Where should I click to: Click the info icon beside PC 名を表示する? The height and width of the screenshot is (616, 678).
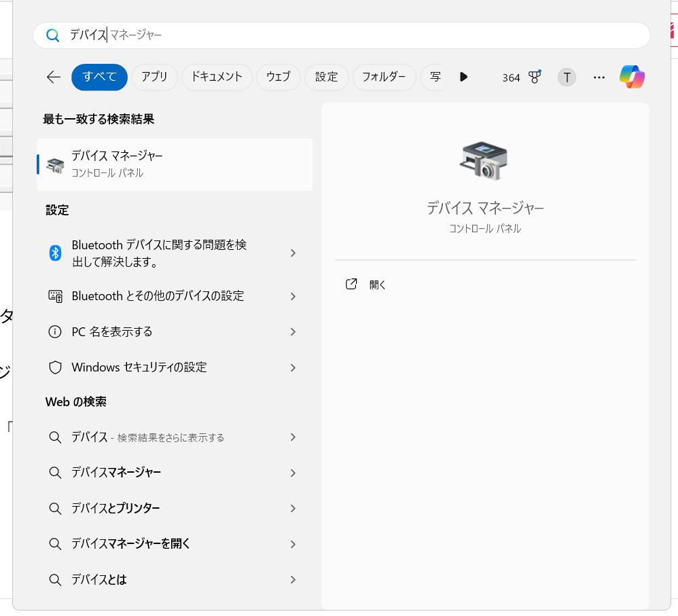coord(55,331)
